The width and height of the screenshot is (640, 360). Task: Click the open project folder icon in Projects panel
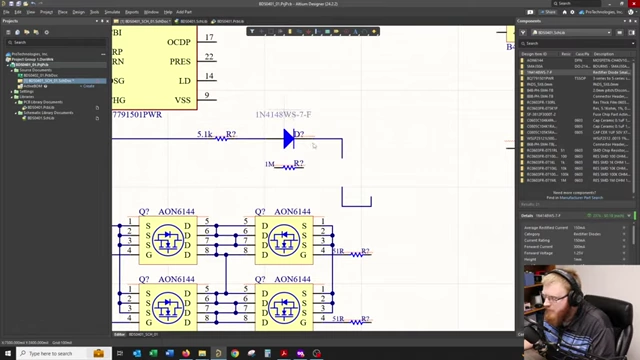[x=27, y=32]
